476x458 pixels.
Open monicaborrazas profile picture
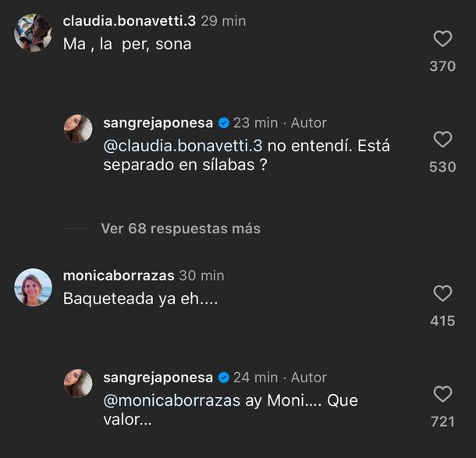(x=33, y=288)
